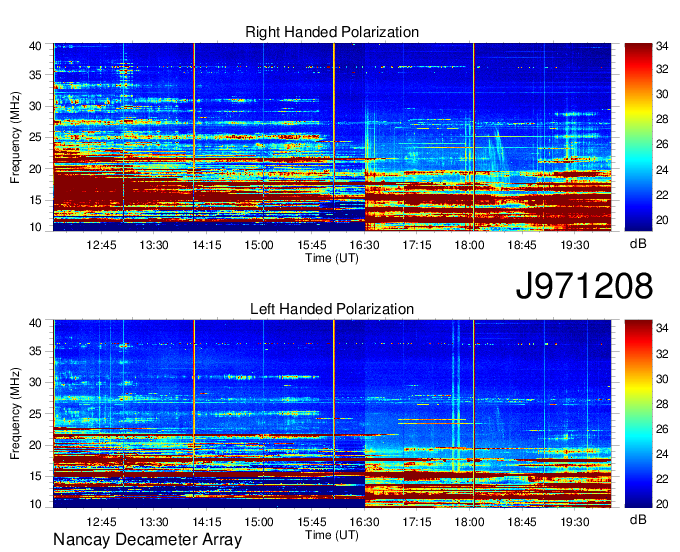Click 15 MHz tick of Left Handed plot
Screen dimensions: 680x552
[35, 477]
